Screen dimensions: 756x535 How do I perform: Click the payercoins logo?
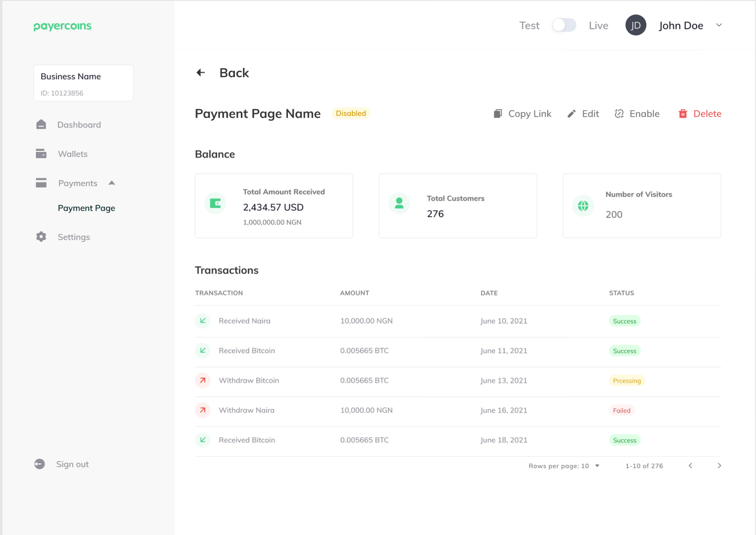(62, 26)
